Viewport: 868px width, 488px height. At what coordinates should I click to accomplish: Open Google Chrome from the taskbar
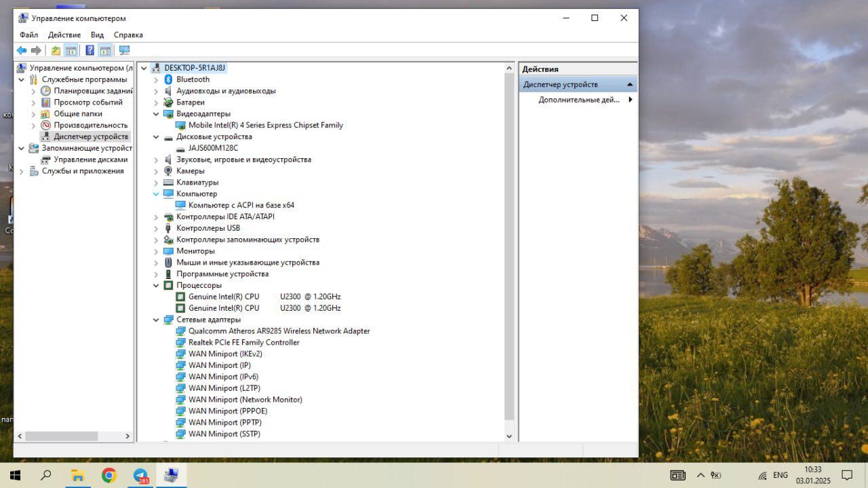pos(109,475)
